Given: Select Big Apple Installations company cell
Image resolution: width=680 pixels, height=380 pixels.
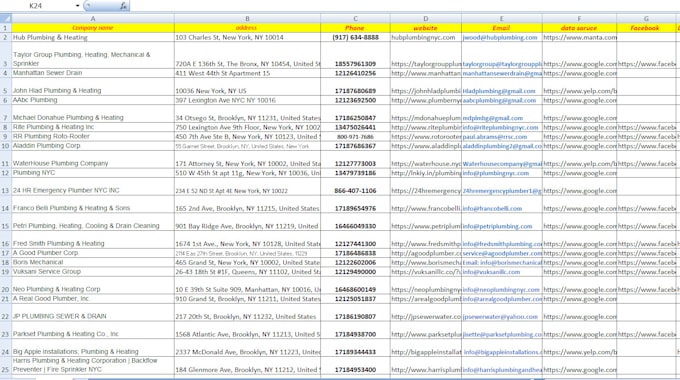Looking at the screenshot, I should click(93, 347).
